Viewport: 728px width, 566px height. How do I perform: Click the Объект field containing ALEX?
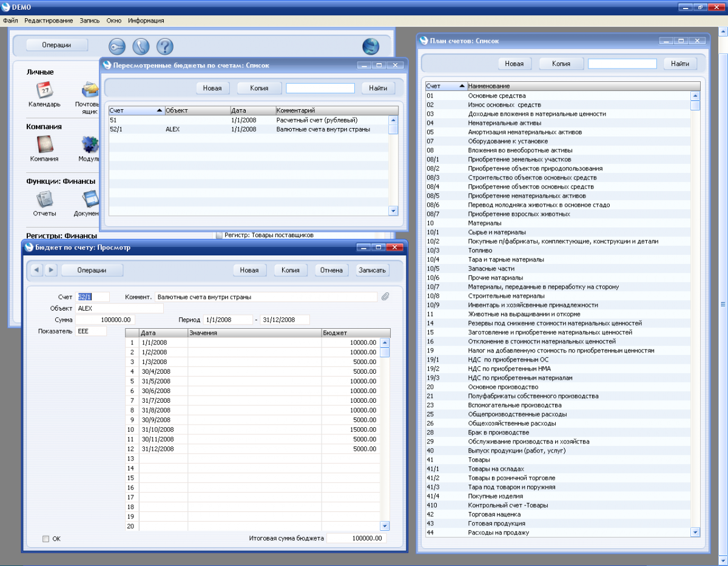click(120, 308)
